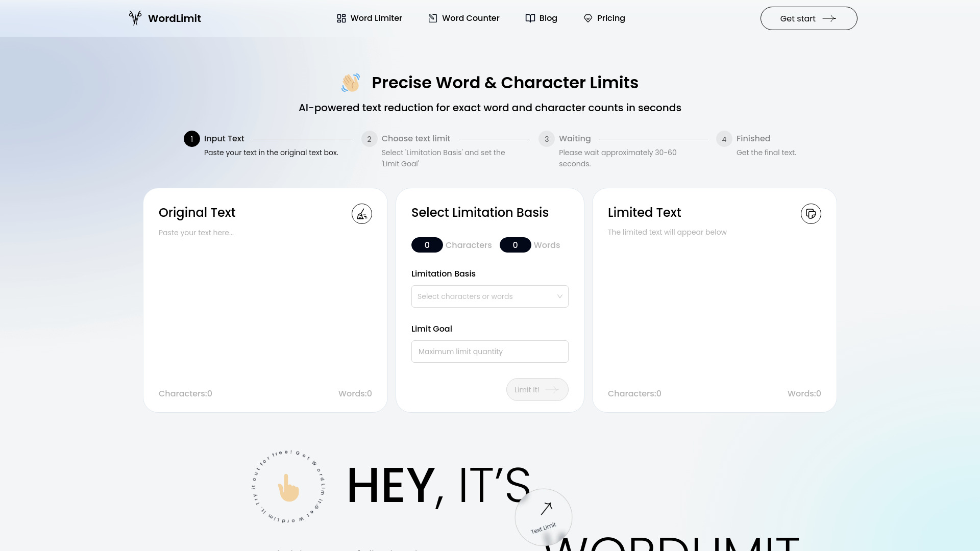
Task: Open the Blog menu item
Action: point(548,18)
